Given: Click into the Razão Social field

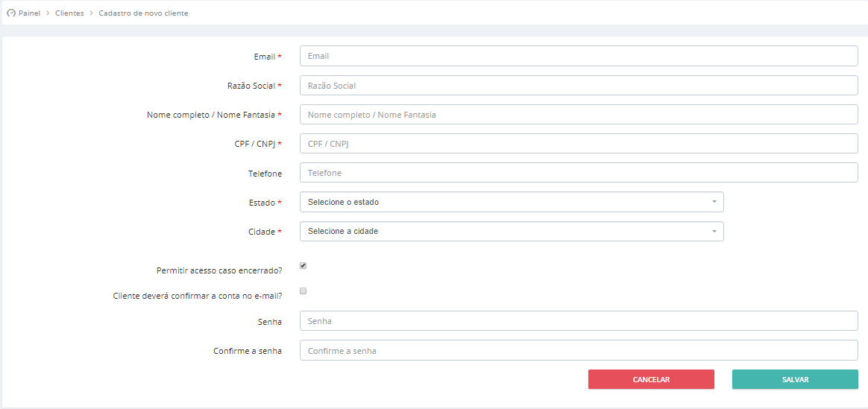Looking at the screenshot, I should 579,86.
